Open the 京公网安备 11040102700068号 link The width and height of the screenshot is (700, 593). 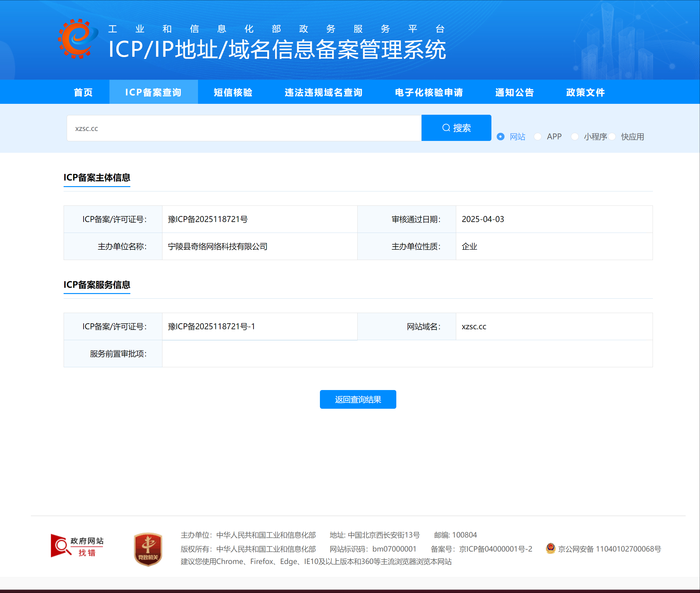(x=609, y=549)
